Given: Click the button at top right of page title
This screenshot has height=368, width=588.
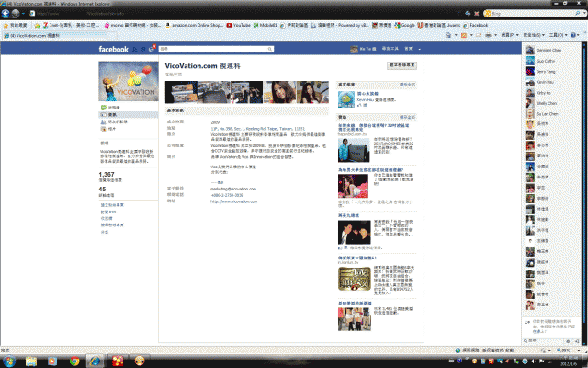Looking at the screenshot, I should click(x=402, y=65).
